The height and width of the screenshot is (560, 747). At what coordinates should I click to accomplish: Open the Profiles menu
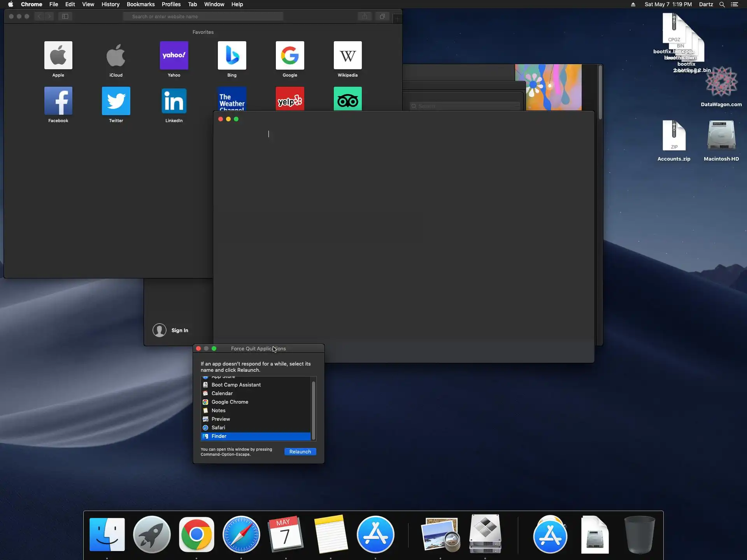coord(171,4)
